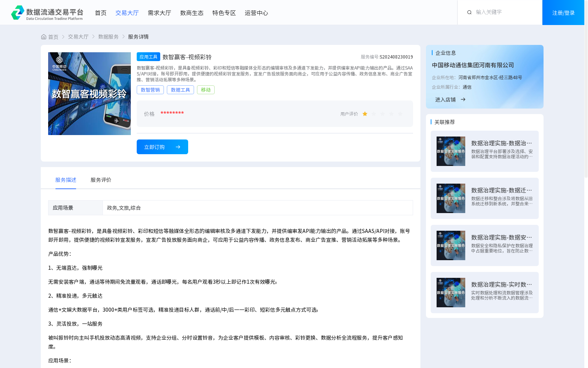Screen dimensions: 588x368
Task: Click the masked price asterisks
Action: 172,113
